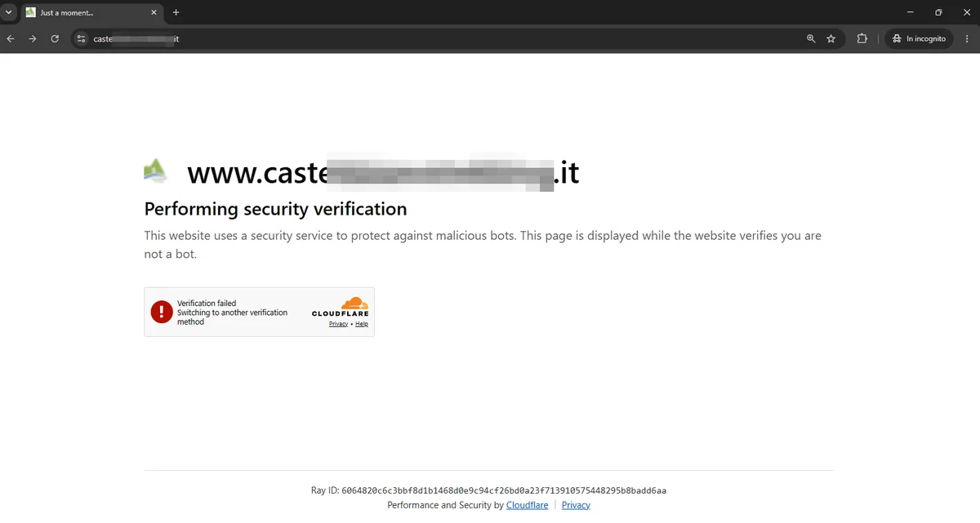Click the forward navigation arrow

click(x=33, y=38)
